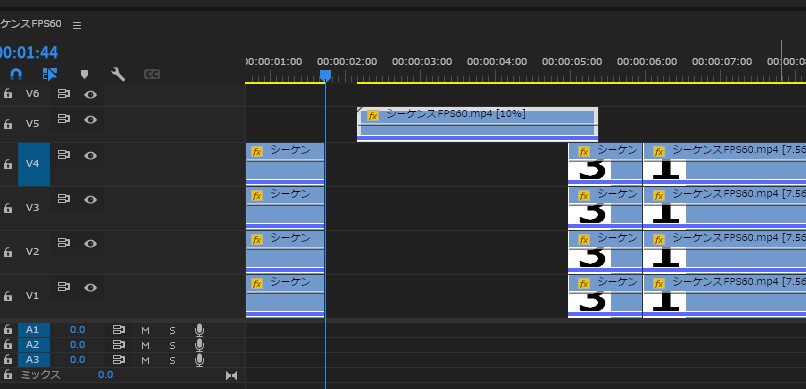Screen dimensions: 806x389
Task: Hide track V4 with the eye icon
Action: point(90,155)
